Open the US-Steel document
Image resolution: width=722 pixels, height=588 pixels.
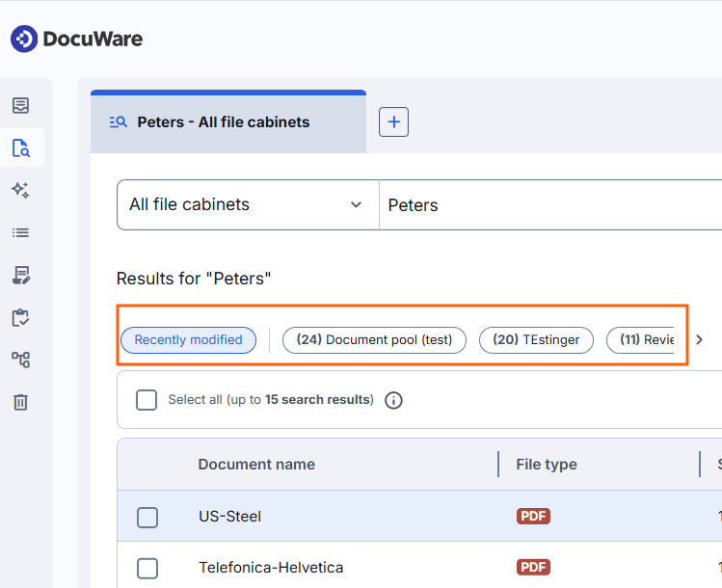point(229,517)
